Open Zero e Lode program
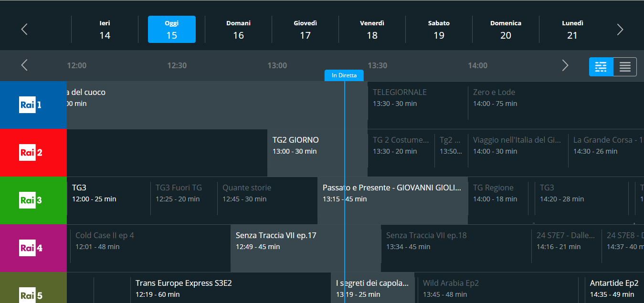The width and height of the screenshot is (644, 303). (x=556, y=105)
